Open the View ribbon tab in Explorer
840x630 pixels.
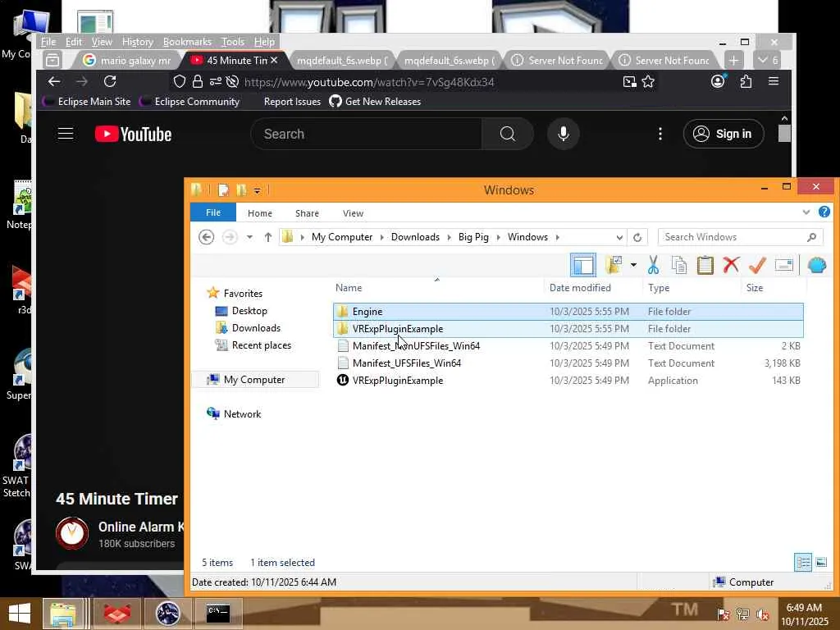click(x=353, y=213)
